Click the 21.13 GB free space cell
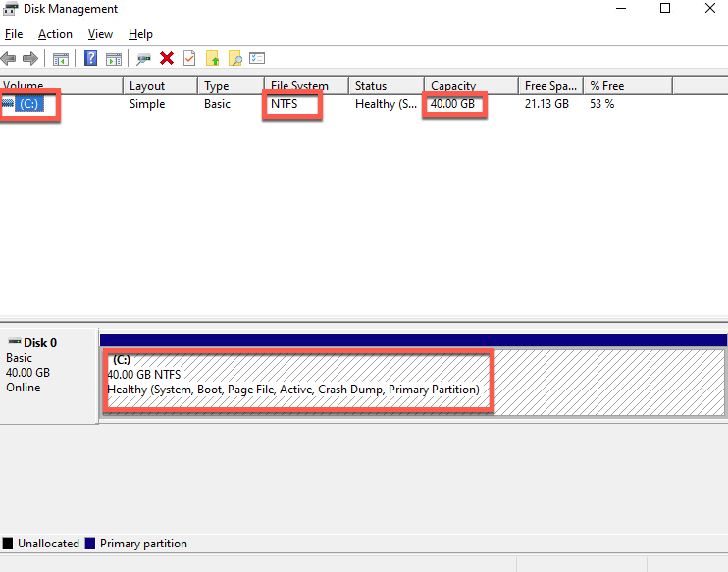The image size is (728, 572). point(546,104)
